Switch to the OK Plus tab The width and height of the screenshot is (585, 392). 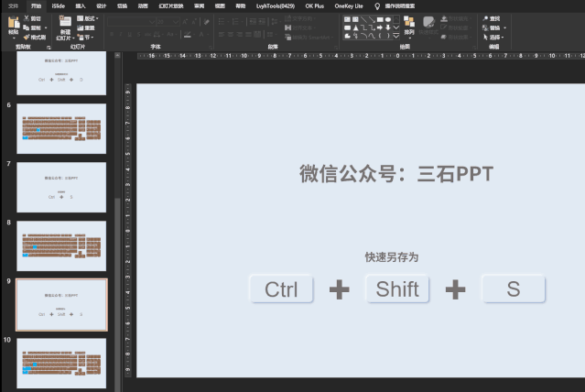pos(315,6)
